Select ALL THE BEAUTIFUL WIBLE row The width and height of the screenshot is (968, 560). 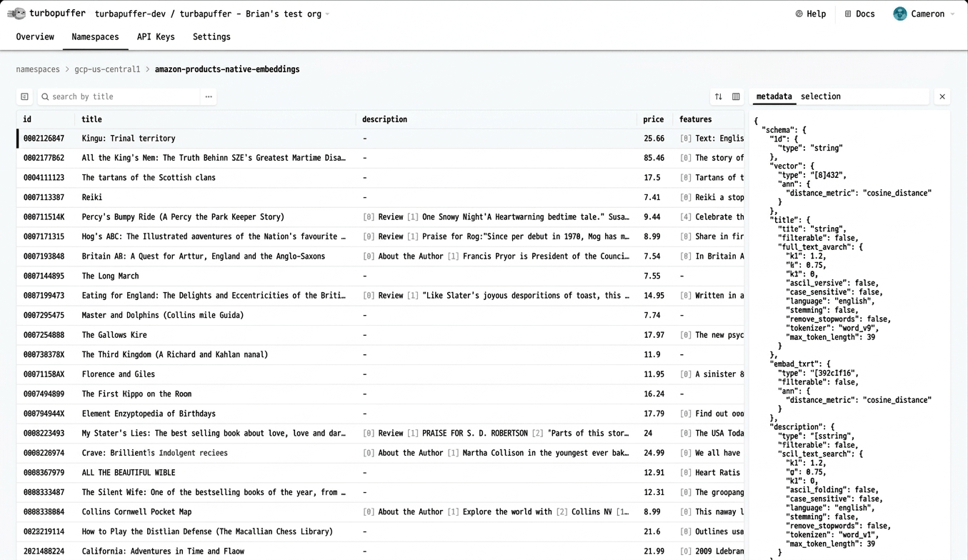[x=380, y=473]
